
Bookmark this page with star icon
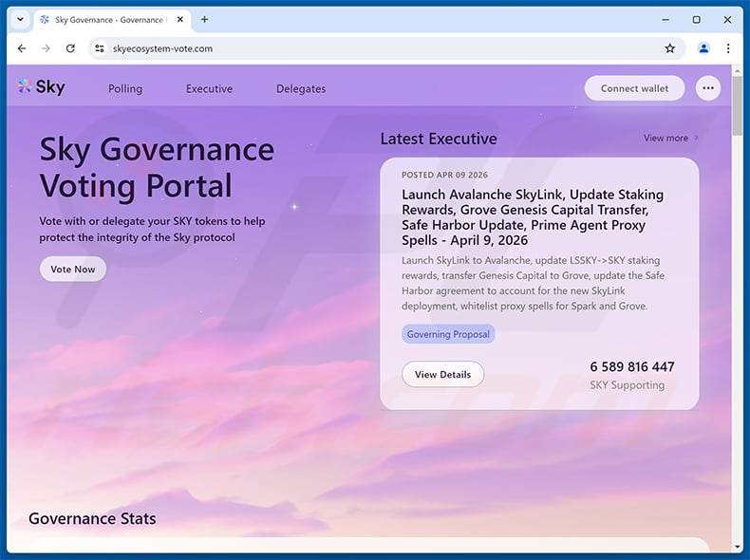(669, 48)
